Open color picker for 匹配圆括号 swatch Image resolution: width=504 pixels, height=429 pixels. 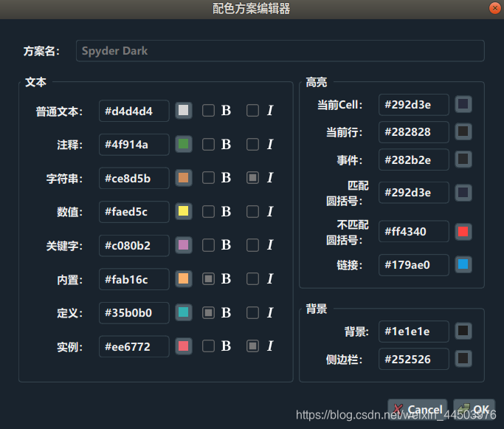(x=463, y=193)
